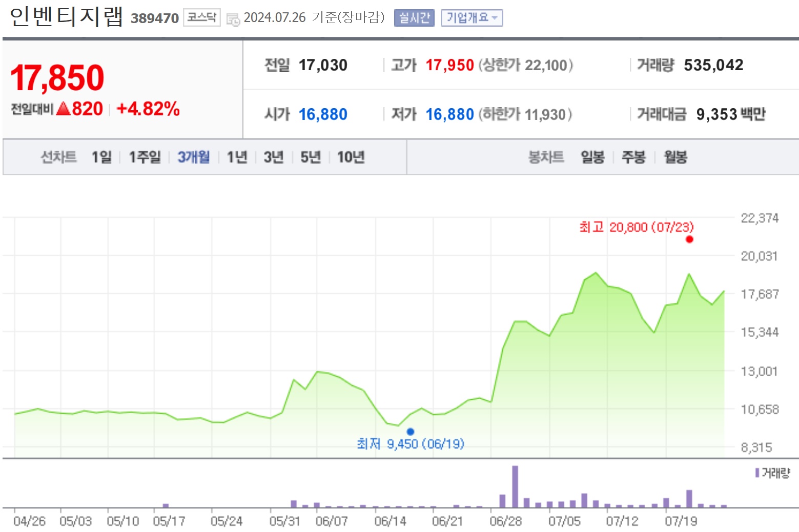The image size is (799, 532).
Task: Select the 1일 line chart tab
Action: click(101, 157)
